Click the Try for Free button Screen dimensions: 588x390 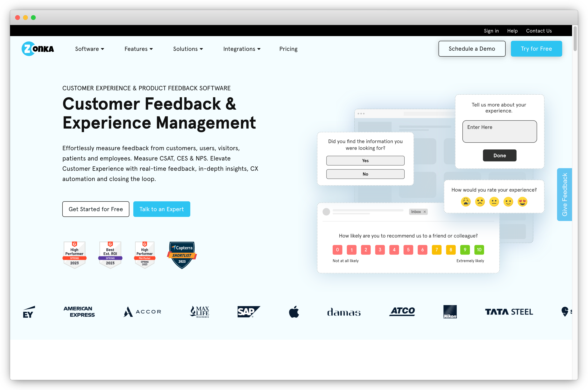tap(536, 49)
